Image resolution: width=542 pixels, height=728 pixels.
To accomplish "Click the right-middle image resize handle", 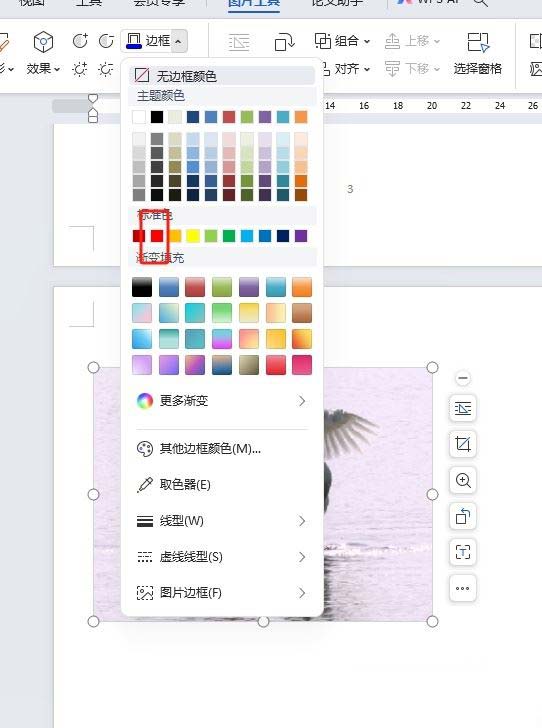I will (432, 494).
